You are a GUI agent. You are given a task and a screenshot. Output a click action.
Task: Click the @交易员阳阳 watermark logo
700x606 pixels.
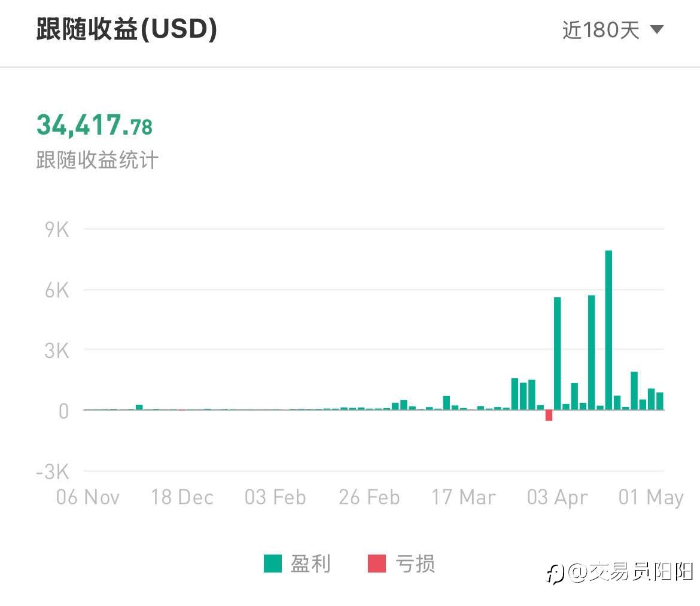[620, 572]
